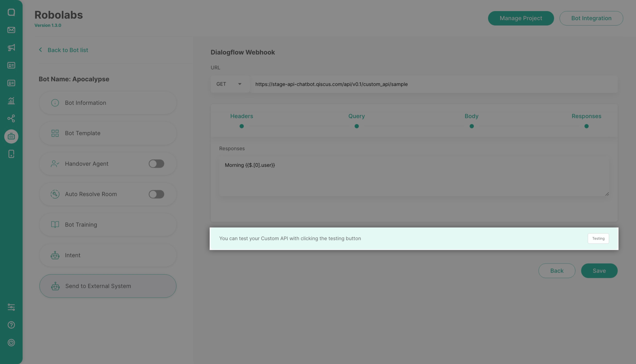Click the share integration nodes icon
The image size is (636, 364).
point(11,118)
